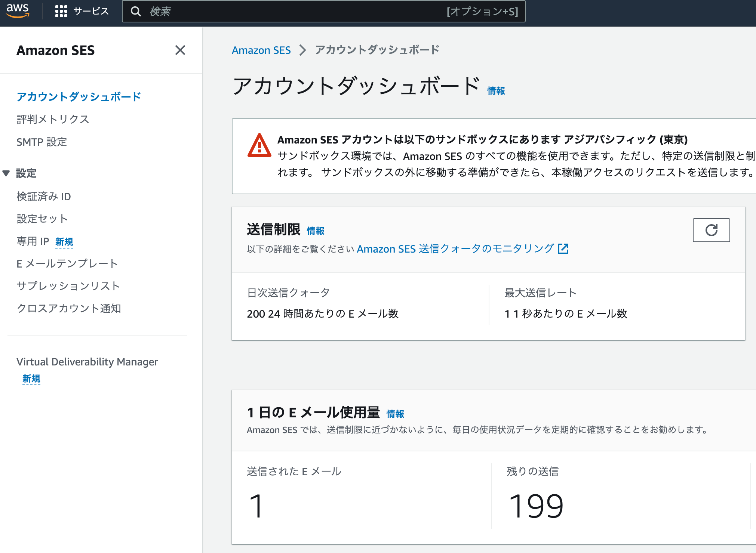Click 送信された E メール count 1

pyautogui.click(x=257, y=506)
